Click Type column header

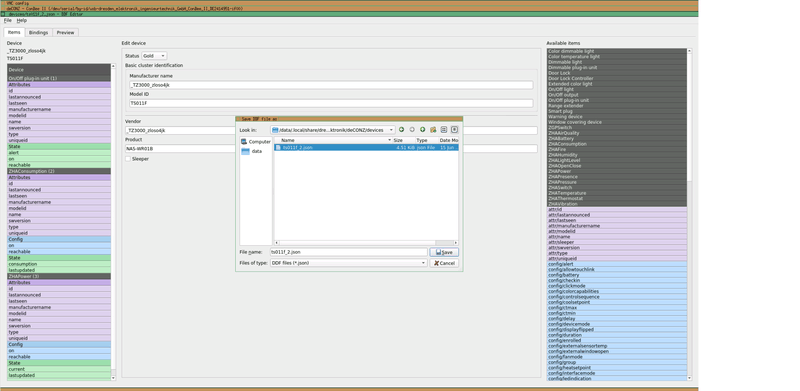pyautogui.click(x=427, y=140)
